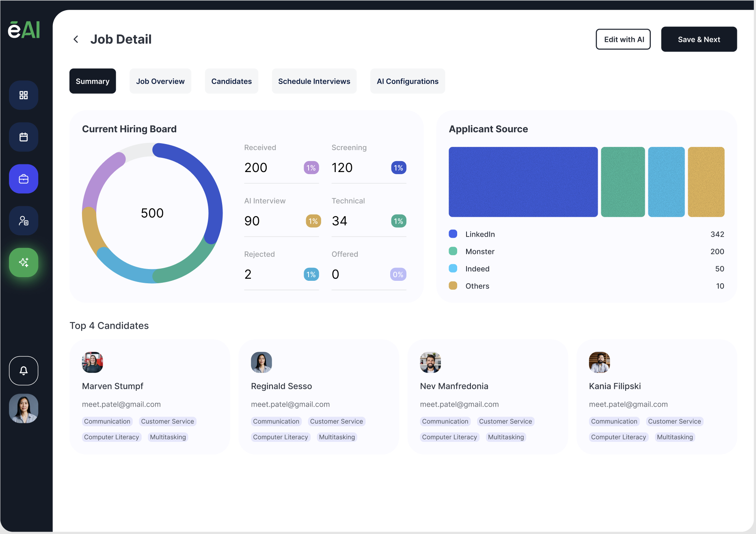Viewport: 756px width, 534px height.
Task: Open the user profile list sidebar icon
Action: 24,221
